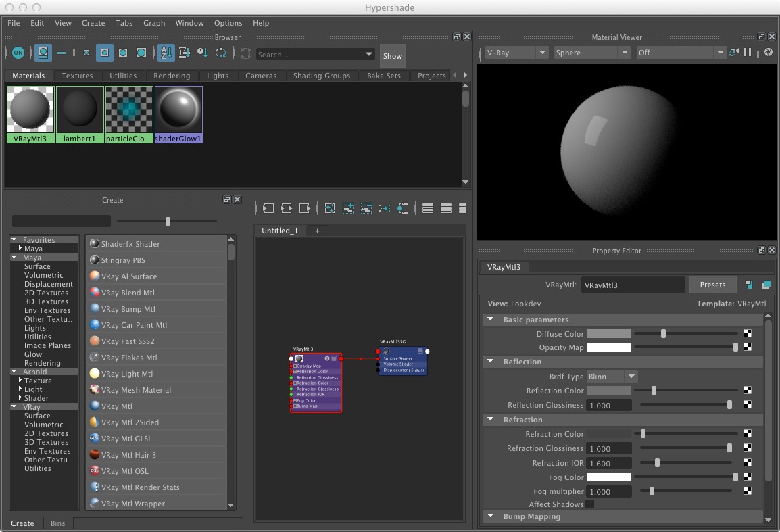Toggle the Browser swatch generation ON button
This screenshot has height=532, width=780.
(x=18, y=53)
